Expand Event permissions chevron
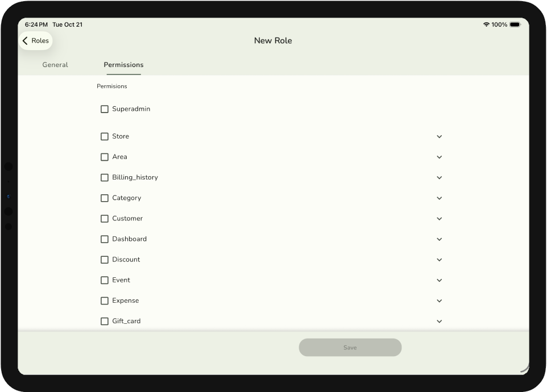 439,280
